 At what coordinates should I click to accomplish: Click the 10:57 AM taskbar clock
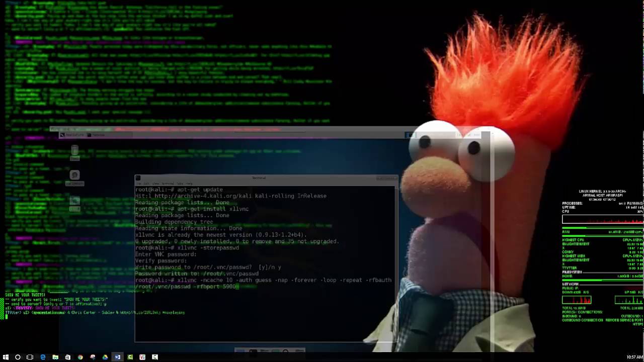634,357
